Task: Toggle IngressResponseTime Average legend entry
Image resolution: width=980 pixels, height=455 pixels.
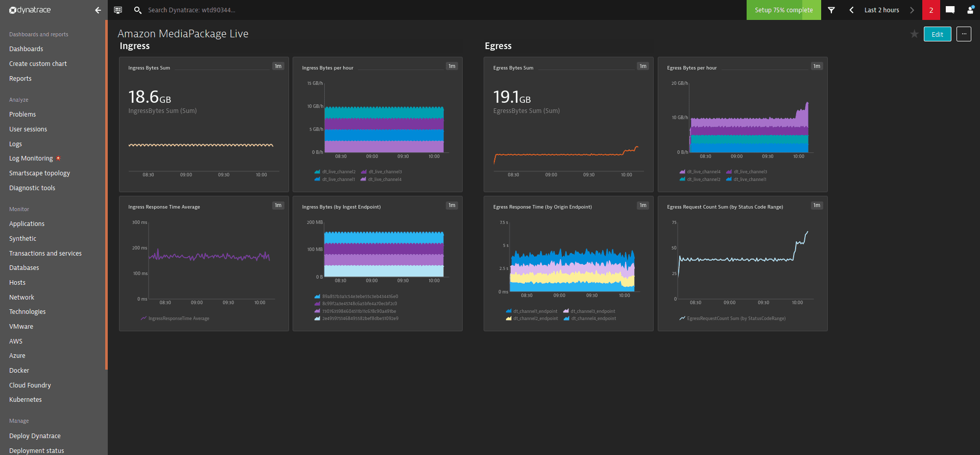Action: point(175,318)
